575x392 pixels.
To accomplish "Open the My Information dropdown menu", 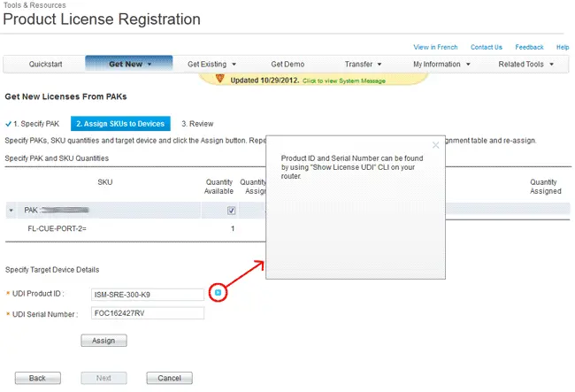I will coord(441,65).
